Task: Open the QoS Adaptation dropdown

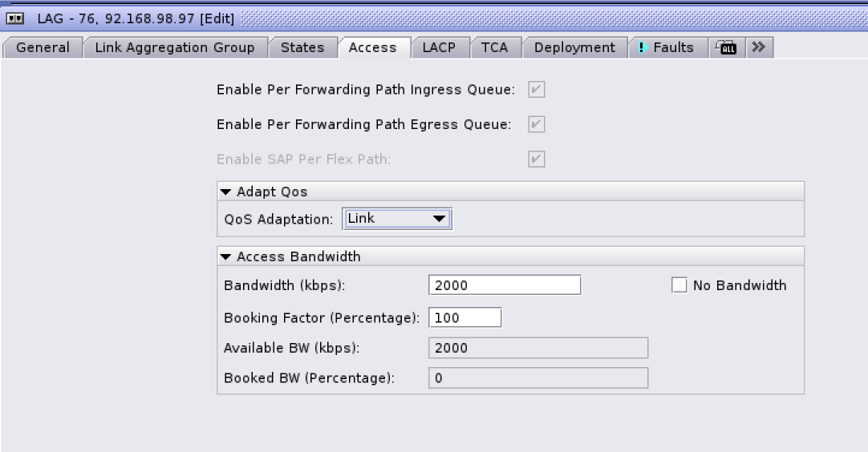Action: (398, 219)
